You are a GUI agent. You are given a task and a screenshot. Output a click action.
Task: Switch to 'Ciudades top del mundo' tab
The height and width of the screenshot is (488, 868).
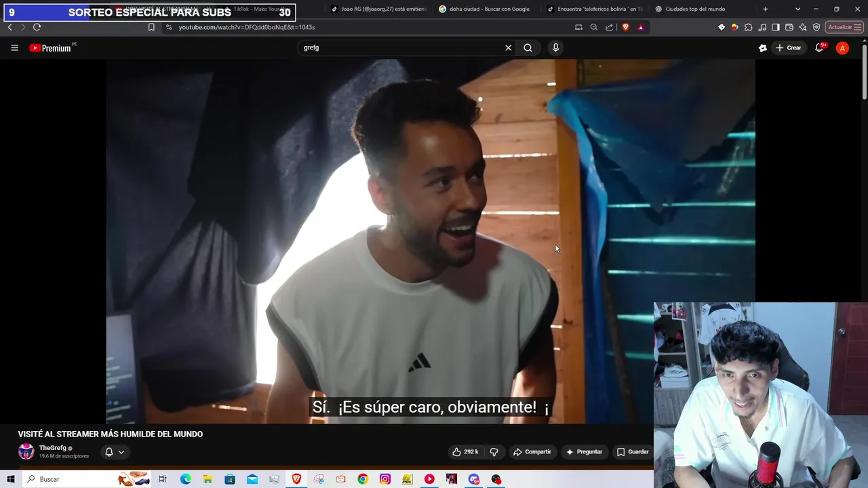(702, 9)
